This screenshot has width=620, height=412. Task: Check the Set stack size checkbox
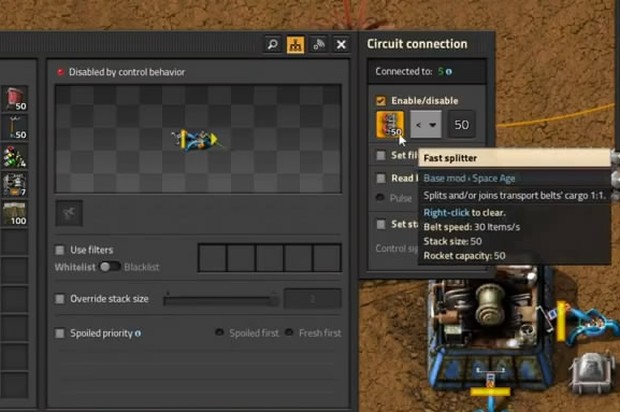pos(381,224)
